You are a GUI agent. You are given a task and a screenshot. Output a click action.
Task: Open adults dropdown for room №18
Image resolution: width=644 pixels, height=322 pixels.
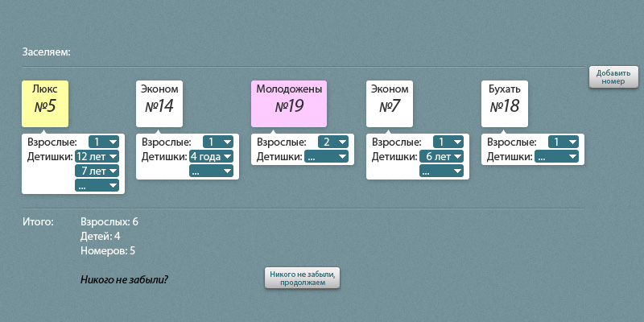[563, 142]
